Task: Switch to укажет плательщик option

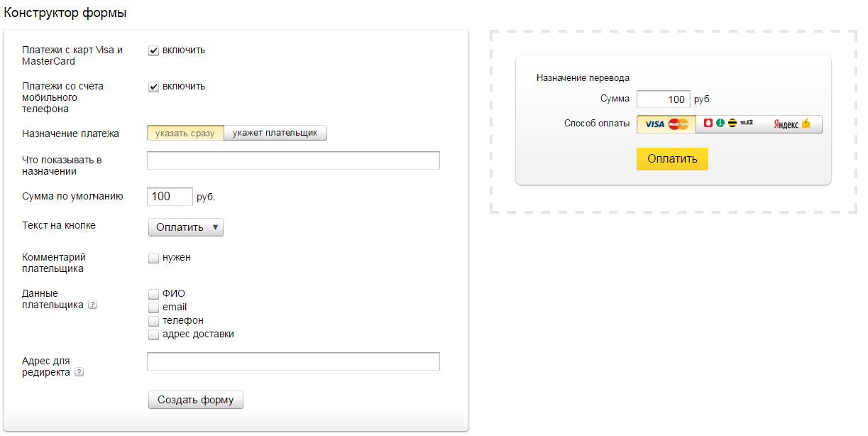Action: [x=275, y=133]
